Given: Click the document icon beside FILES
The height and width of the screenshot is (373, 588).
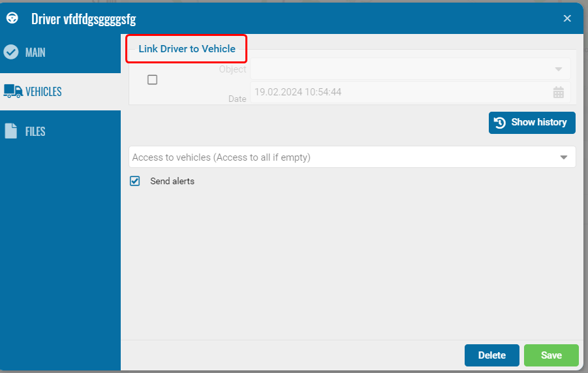Looking at the screenshot, I should pos(11,131).
